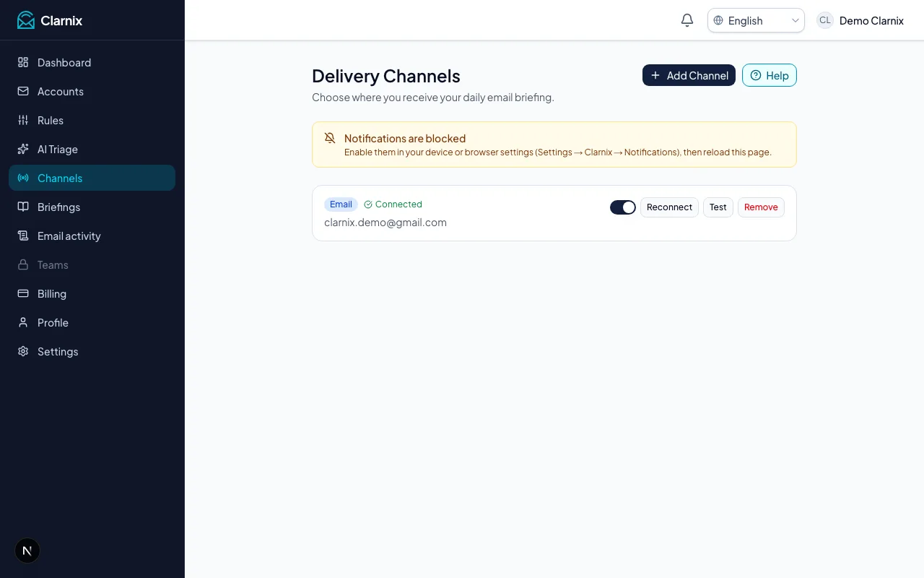Open the Demo Clarnix user menu

[860, 20]
